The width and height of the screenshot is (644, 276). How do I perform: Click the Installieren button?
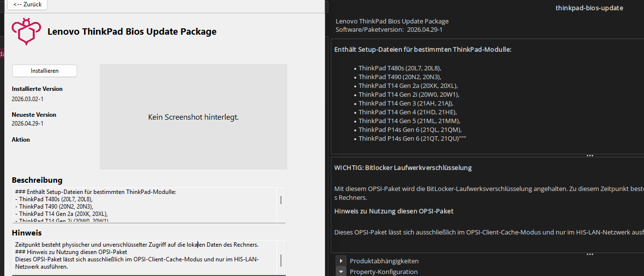(x=44, y=71)
